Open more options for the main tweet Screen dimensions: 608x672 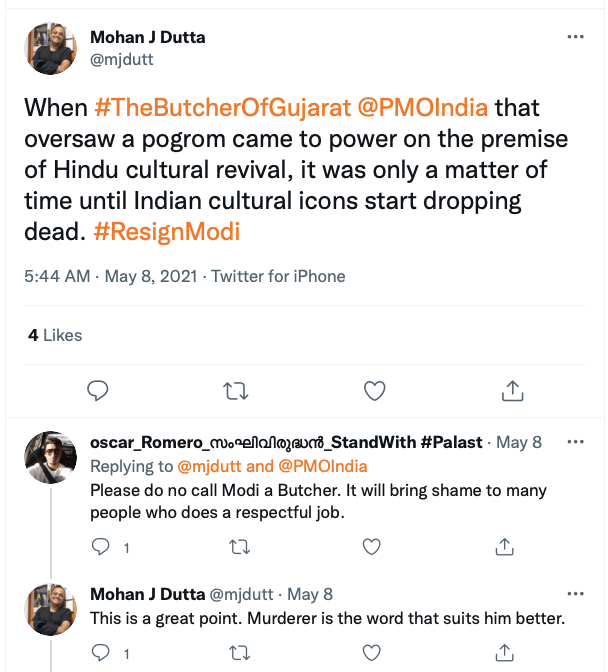[575, 37]
